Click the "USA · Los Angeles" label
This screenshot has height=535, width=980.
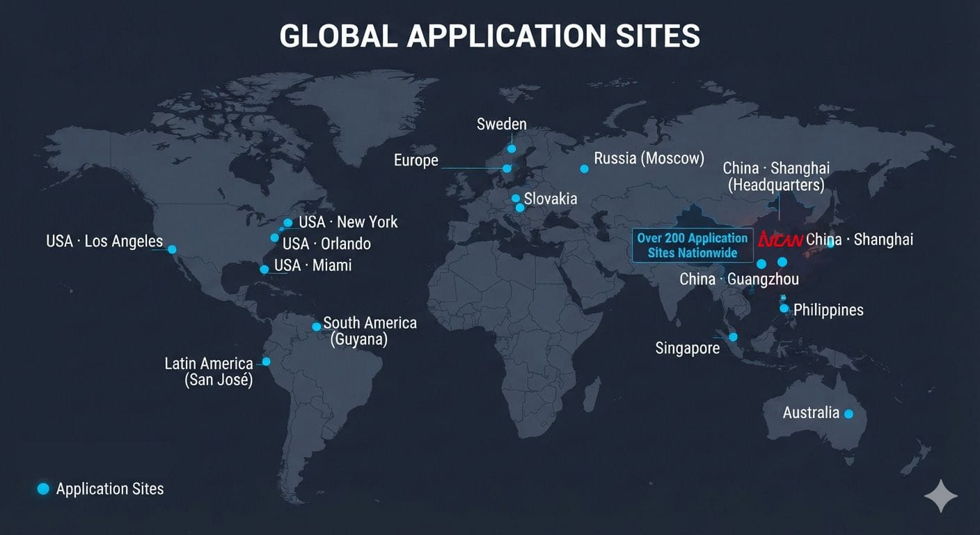[104, 242]
